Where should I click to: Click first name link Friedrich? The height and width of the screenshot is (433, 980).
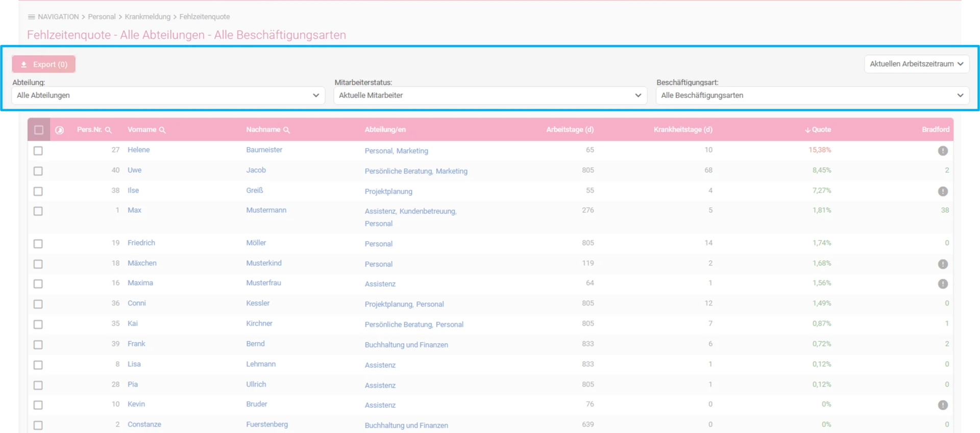pos(141,243)
